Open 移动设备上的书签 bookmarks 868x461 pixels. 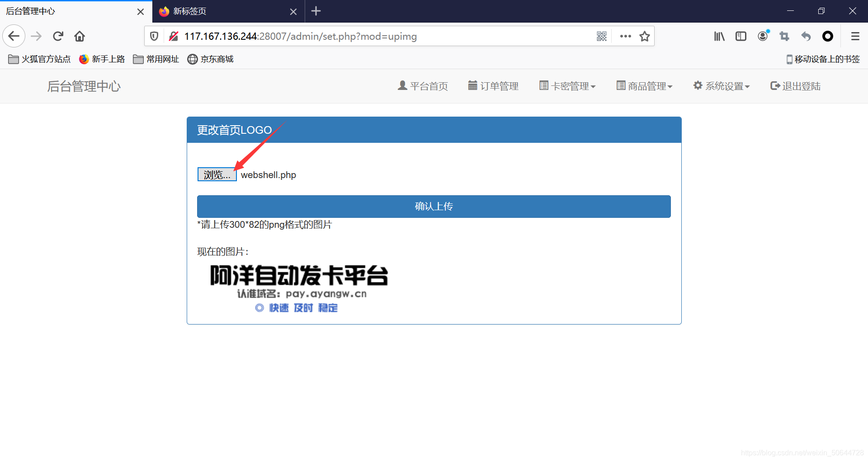[823, 59]
